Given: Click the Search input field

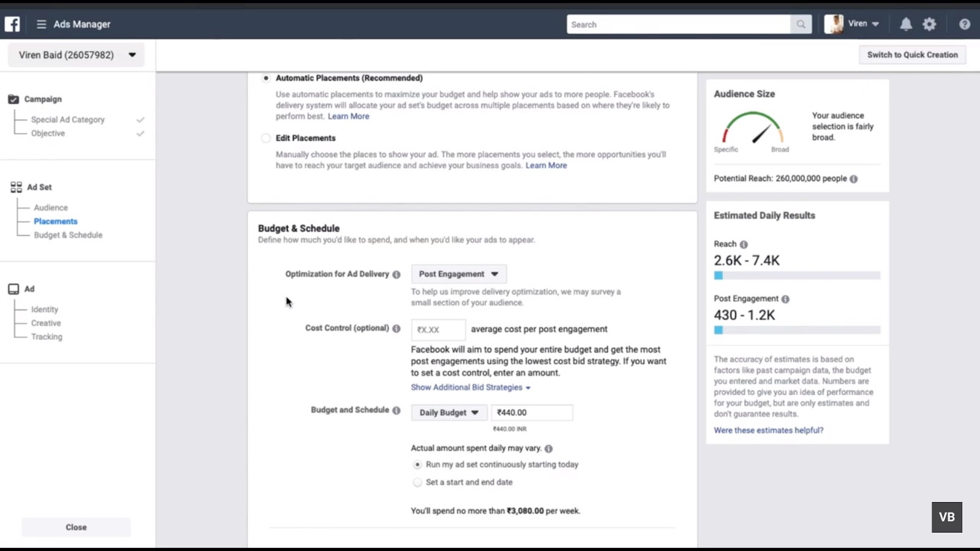Looking at the screenshot, I should (x=679, y=24).
